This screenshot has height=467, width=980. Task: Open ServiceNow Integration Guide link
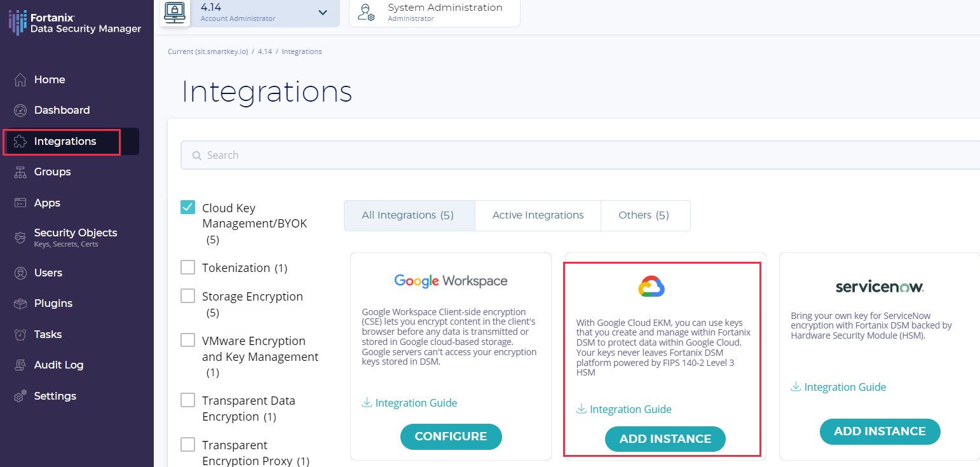[x=845, y=387]
